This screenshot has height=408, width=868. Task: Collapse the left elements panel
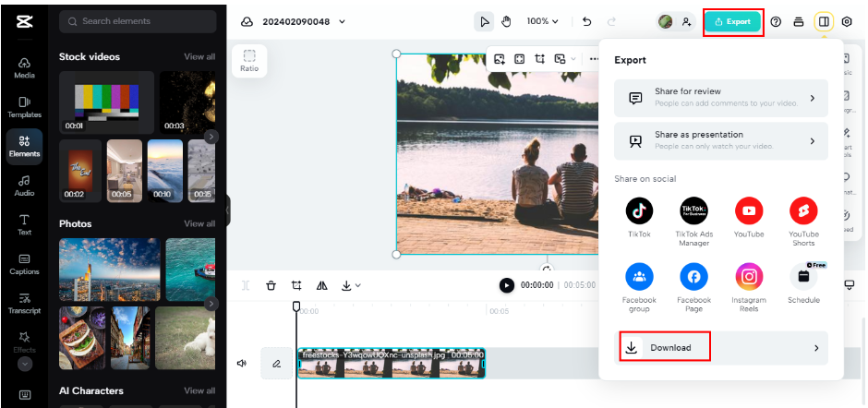point(228,210)
